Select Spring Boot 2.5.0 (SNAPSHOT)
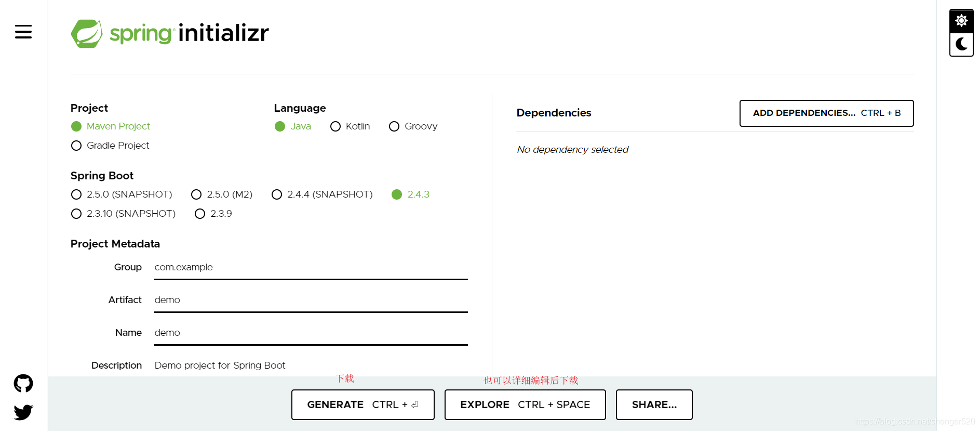 click(122, 194)
